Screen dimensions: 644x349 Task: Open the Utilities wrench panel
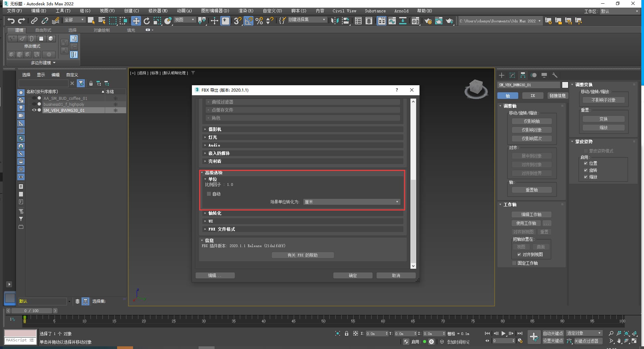click(x=555, y=75)
